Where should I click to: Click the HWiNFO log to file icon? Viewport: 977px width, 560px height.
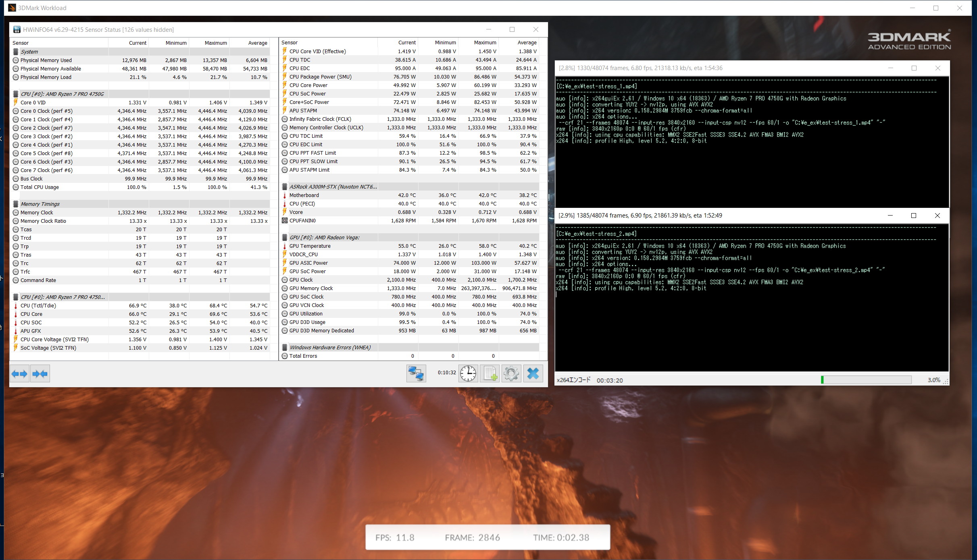(490, 373)
